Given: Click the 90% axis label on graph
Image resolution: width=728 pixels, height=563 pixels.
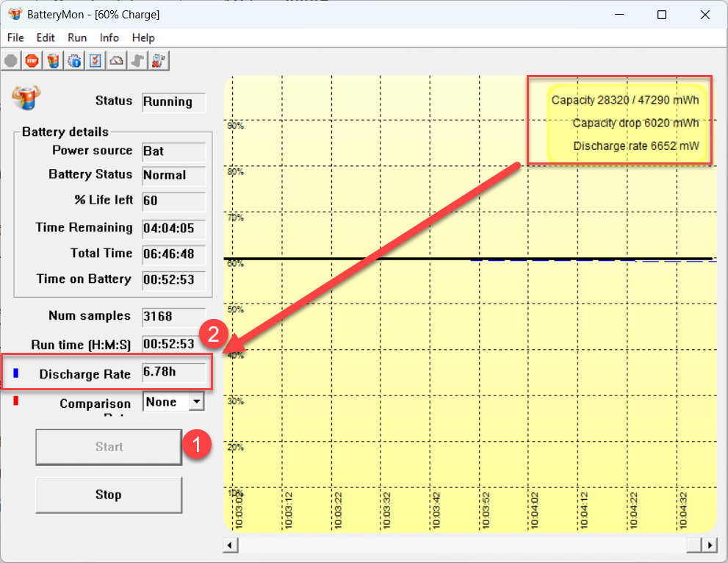Looking at the screenshot, I should 235,126.
